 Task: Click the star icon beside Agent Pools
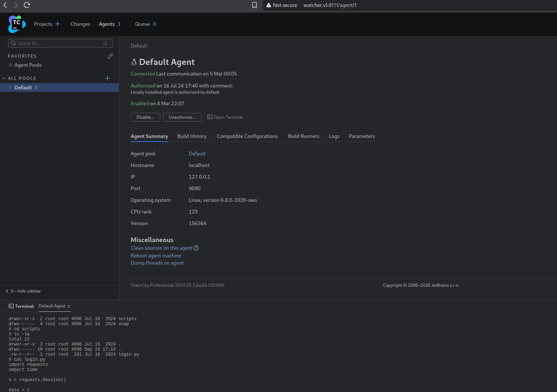tap(11, 65)
